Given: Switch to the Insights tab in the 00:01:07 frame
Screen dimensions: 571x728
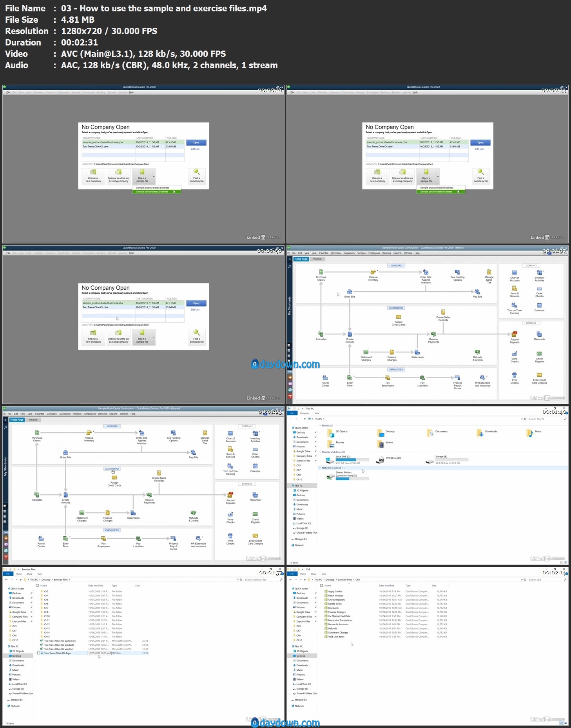Looking at the screenshot, I should click(317, 259).
